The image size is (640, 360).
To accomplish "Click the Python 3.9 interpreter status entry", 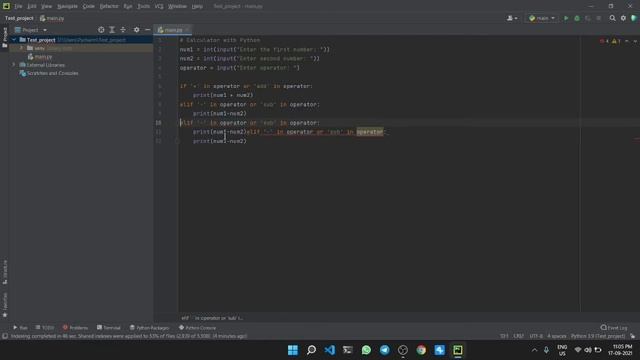I will pos(598,336).
